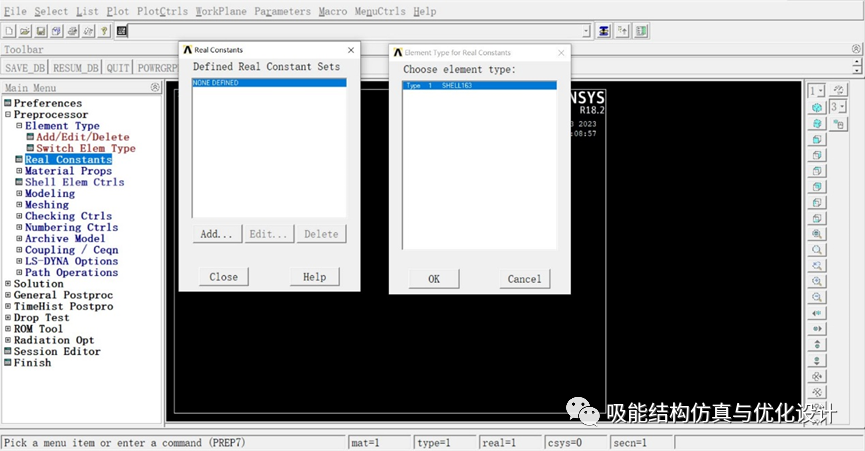
Task: Open the Pan-Zoom-Rotate tool icon
Action: click(x=57, y=31)
